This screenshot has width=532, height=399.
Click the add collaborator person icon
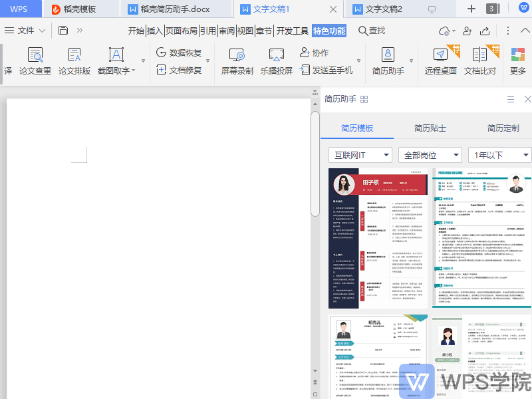467,31
